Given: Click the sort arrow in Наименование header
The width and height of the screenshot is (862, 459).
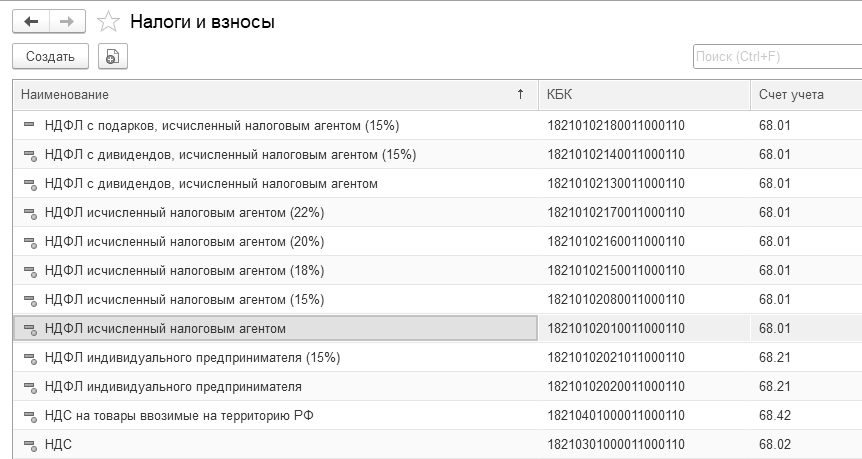Looking at the screenshot, I should (520, 94).
